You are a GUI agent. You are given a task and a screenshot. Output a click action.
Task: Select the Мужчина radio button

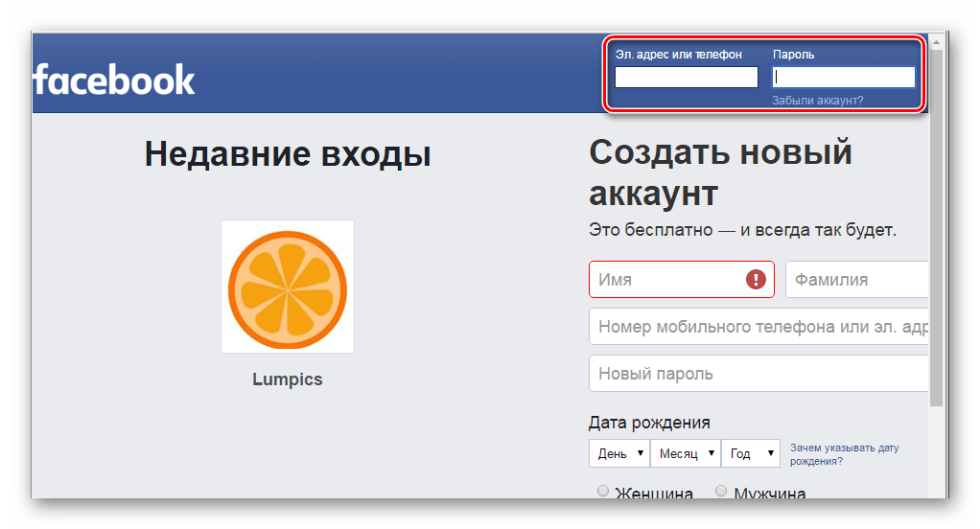pos(721,491)
